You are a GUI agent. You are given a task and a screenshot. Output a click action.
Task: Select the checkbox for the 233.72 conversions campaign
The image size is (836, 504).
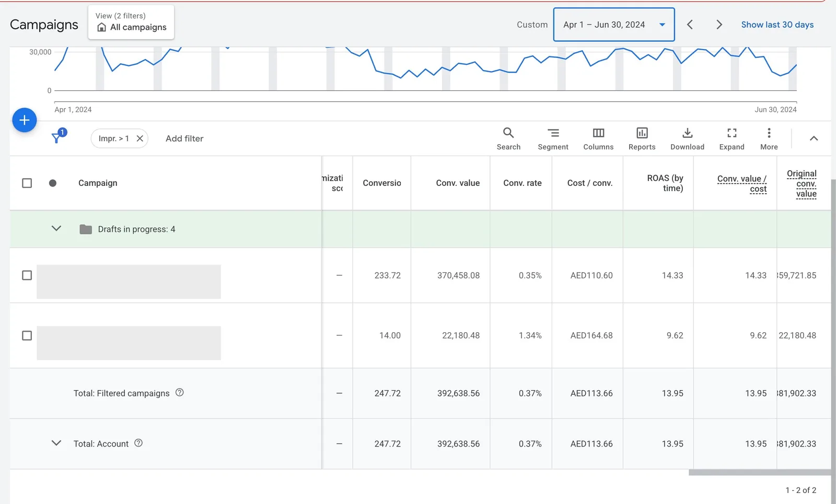27,275
